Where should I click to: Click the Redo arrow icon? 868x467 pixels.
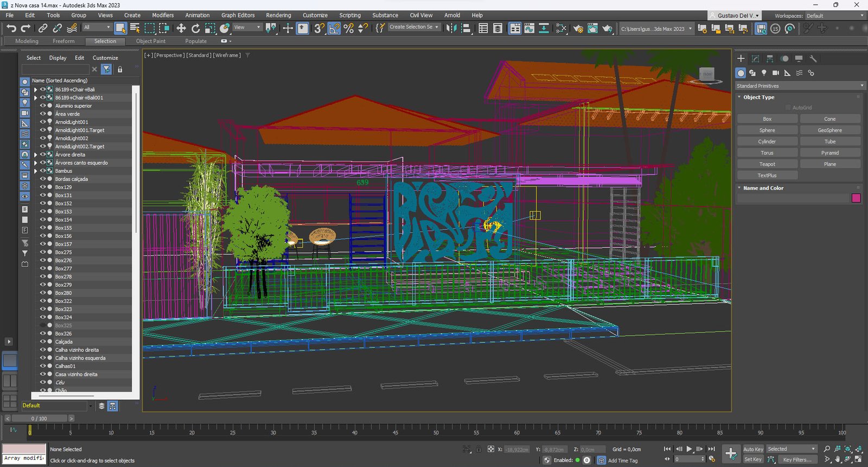point(25,28)
